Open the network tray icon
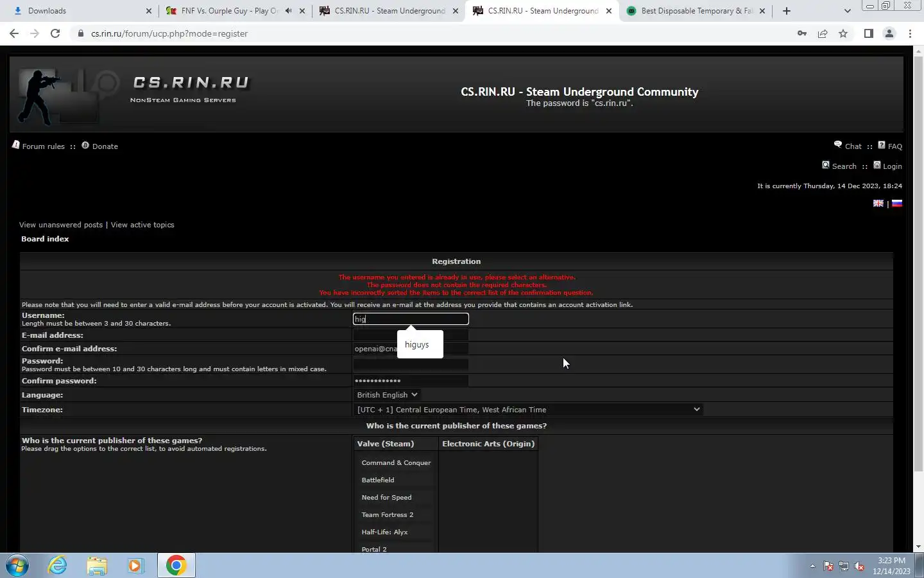 844,566
